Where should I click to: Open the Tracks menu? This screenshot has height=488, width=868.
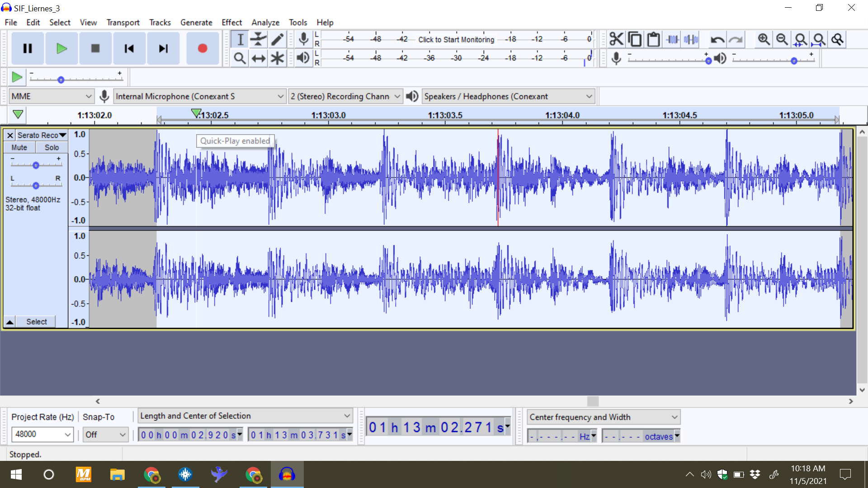click(160, 22)
